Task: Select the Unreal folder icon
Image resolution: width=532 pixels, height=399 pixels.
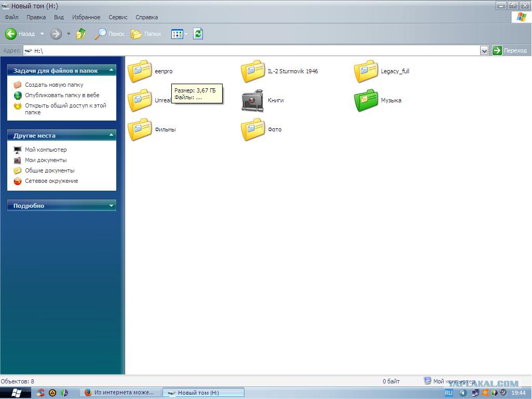Action: (140, 100)
